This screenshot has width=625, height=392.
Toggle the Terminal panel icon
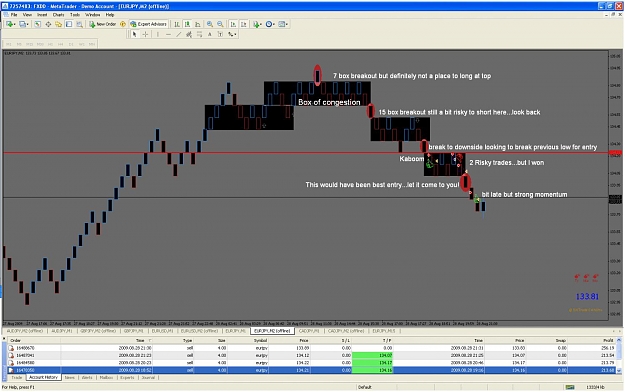coord(69,24)
